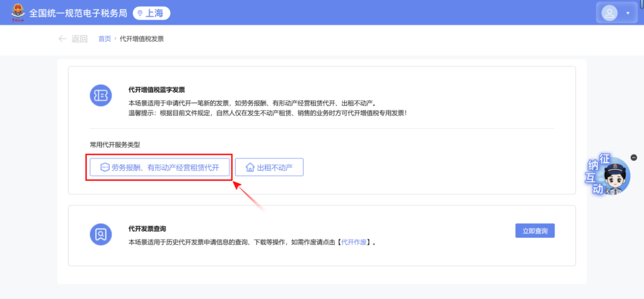Go back using the 返回 arrow

[x=63, y=39]
